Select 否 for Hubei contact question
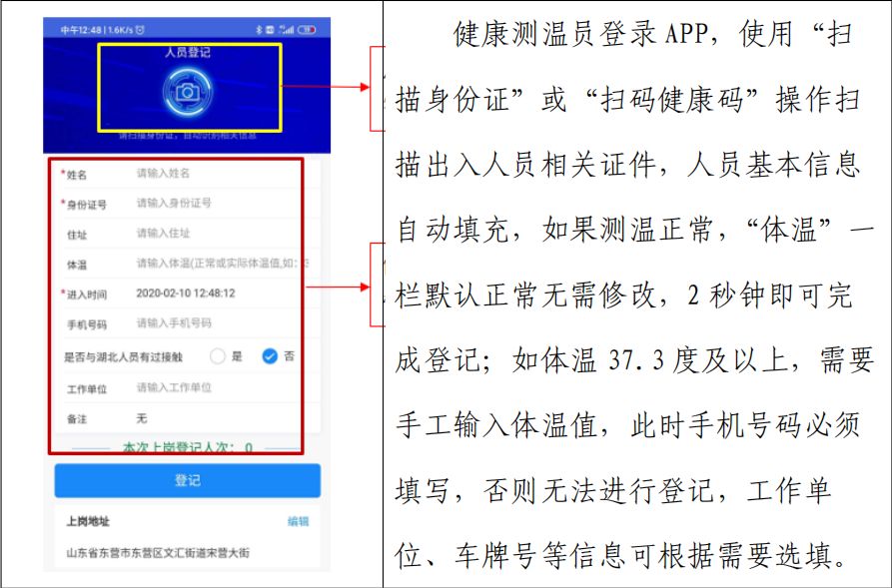This screenshot has height=588, width=892. tap(270, 356)
